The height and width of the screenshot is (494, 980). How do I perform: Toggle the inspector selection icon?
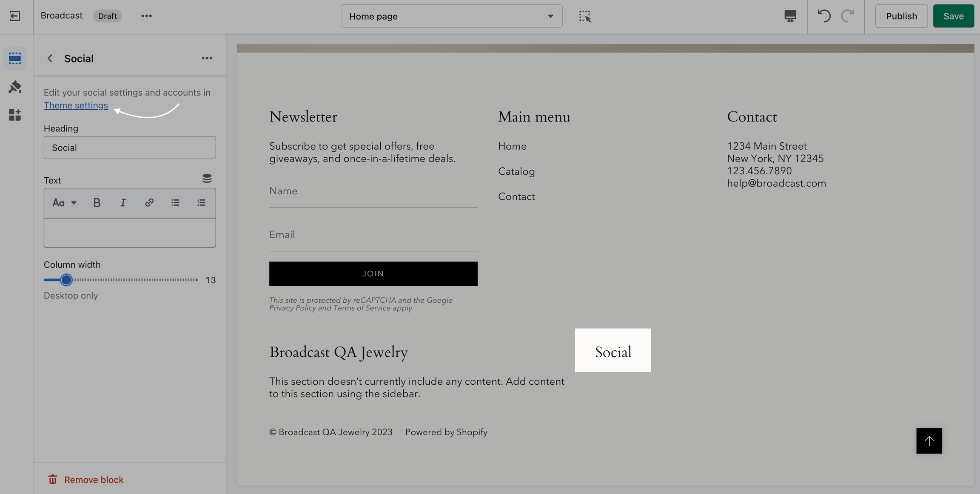click(585, 16)
